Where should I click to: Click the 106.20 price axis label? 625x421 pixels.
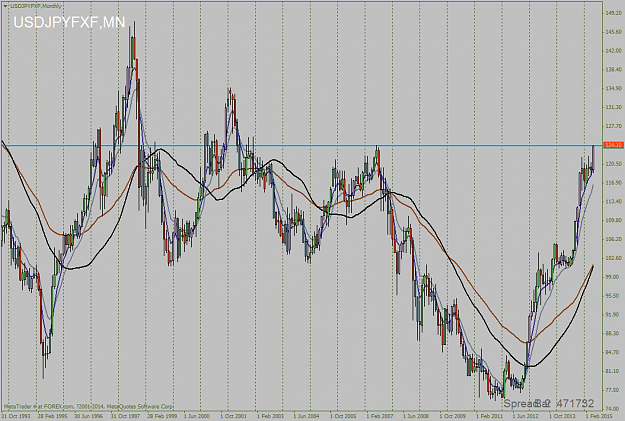pos(613,239)
